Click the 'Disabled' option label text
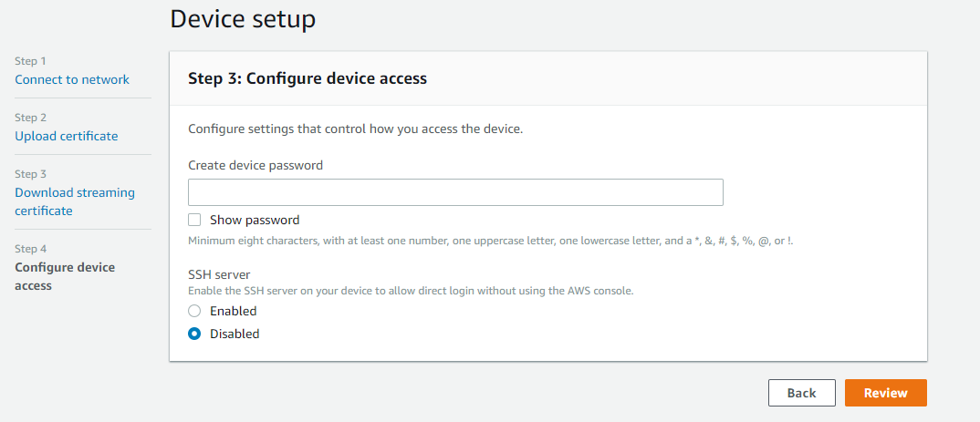 pyautogui.click(x=235, y=334)
